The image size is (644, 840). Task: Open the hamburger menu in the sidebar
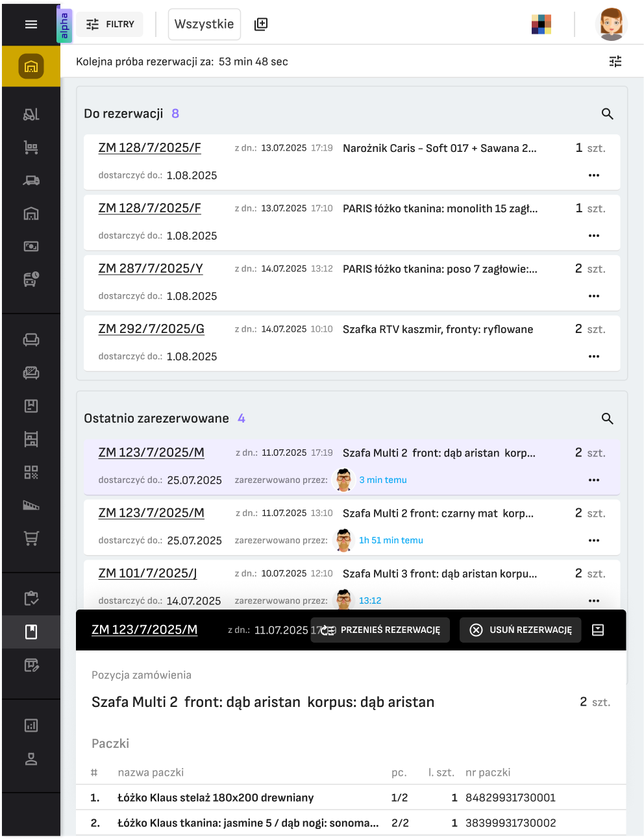coord(31,25)
